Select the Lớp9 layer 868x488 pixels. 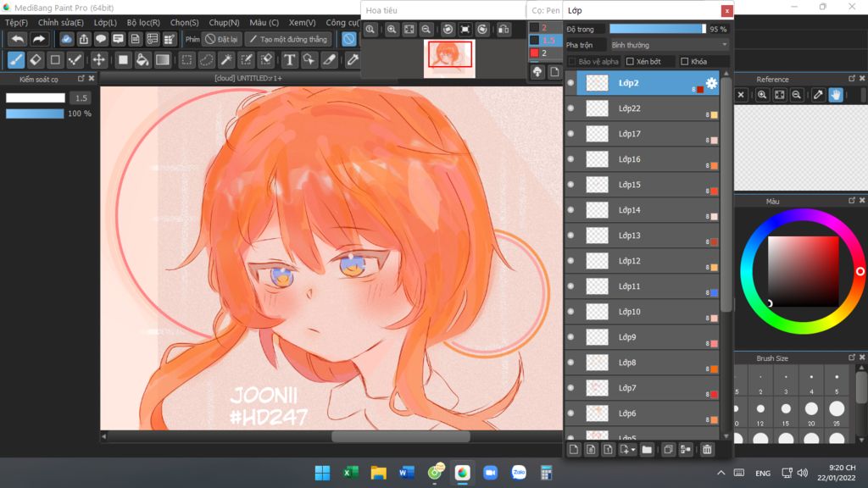(648, 337)
